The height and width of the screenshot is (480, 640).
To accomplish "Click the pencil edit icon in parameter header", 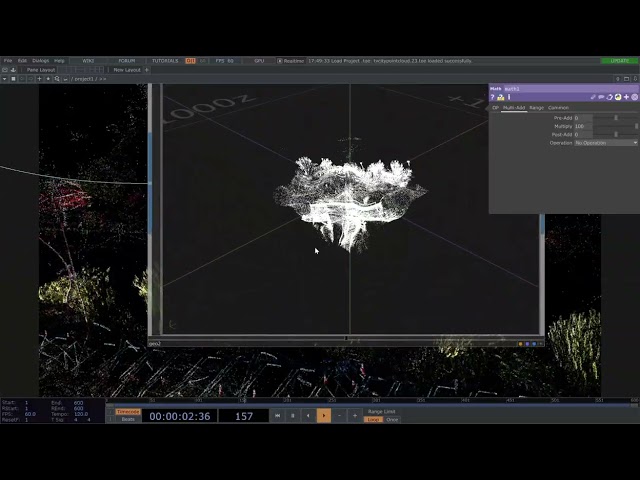I will 593,97.
